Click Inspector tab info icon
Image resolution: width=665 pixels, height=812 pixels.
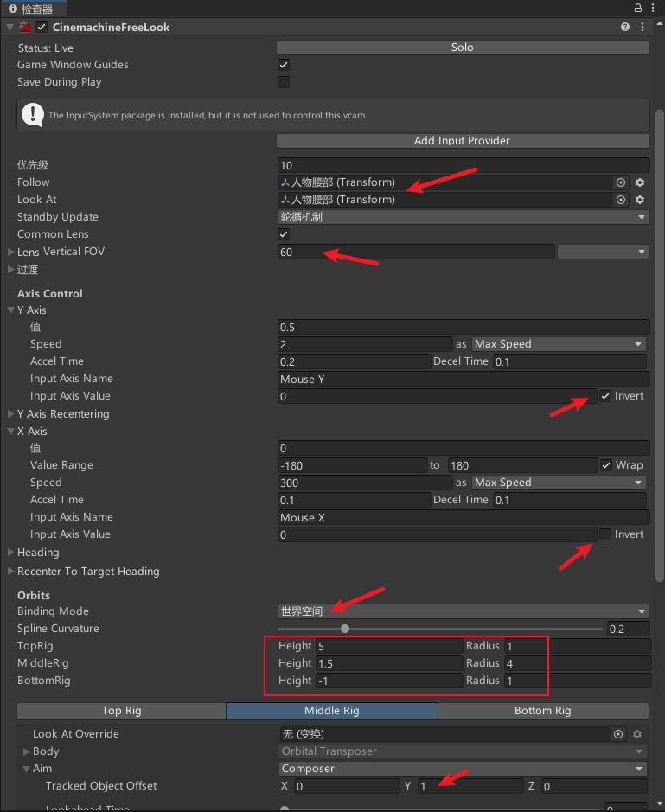click(13, 9)
